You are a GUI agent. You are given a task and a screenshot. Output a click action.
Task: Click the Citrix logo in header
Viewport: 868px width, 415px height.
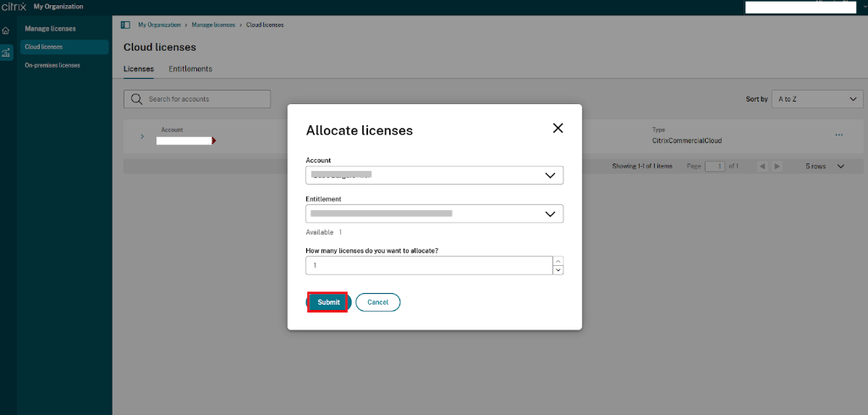(x=13, y=7)
